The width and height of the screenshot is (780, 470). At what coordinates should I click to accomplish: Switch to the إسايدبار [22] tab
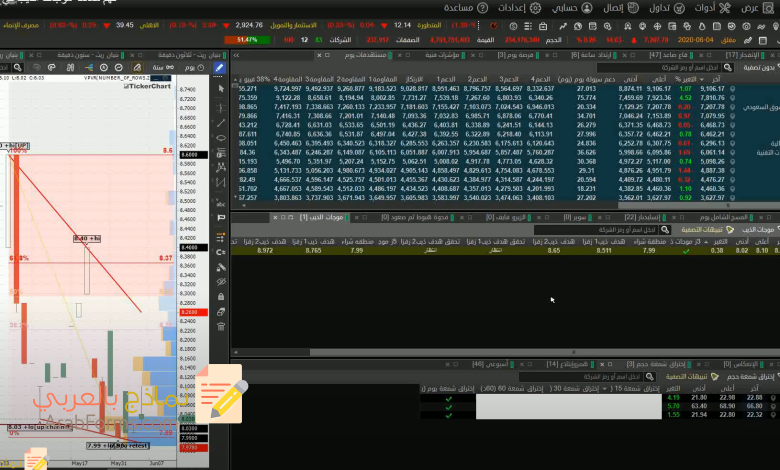(x=643, y=217)
